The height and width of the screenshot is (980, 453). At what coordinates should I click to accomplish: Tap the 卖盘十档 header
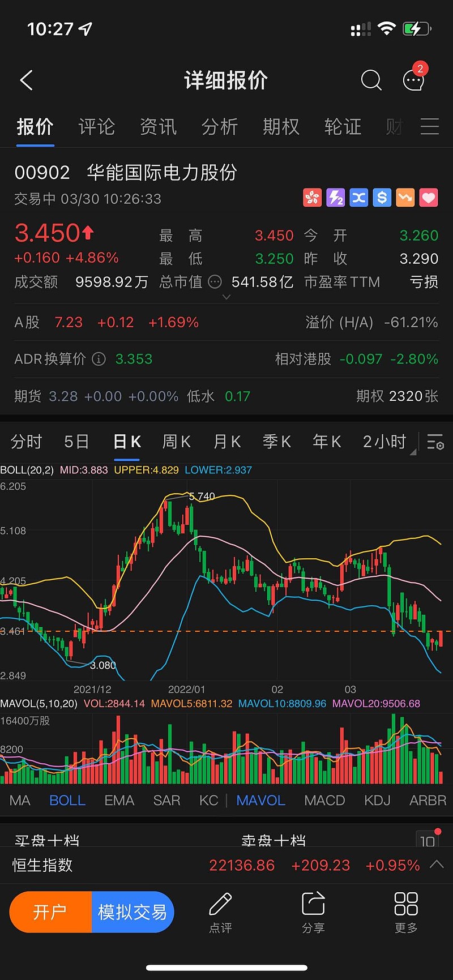pos(273,840)
